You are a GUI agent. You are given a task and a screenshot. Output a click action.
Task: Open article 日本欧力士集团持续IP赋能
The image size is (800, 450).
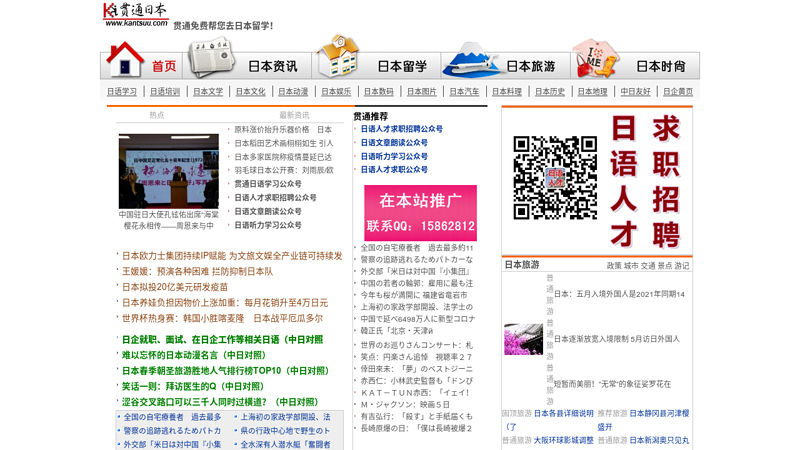point(232,256)
